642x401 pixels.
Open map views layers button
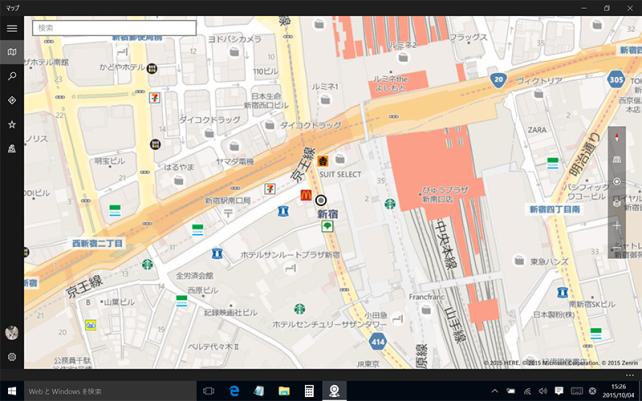tap(617, 203)
